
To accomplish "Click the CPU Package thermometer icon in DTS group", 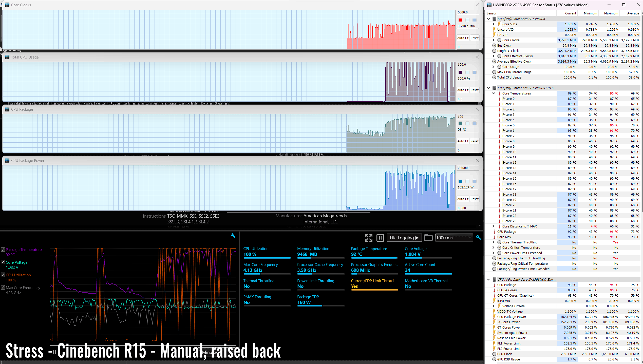I will [494, 232].
